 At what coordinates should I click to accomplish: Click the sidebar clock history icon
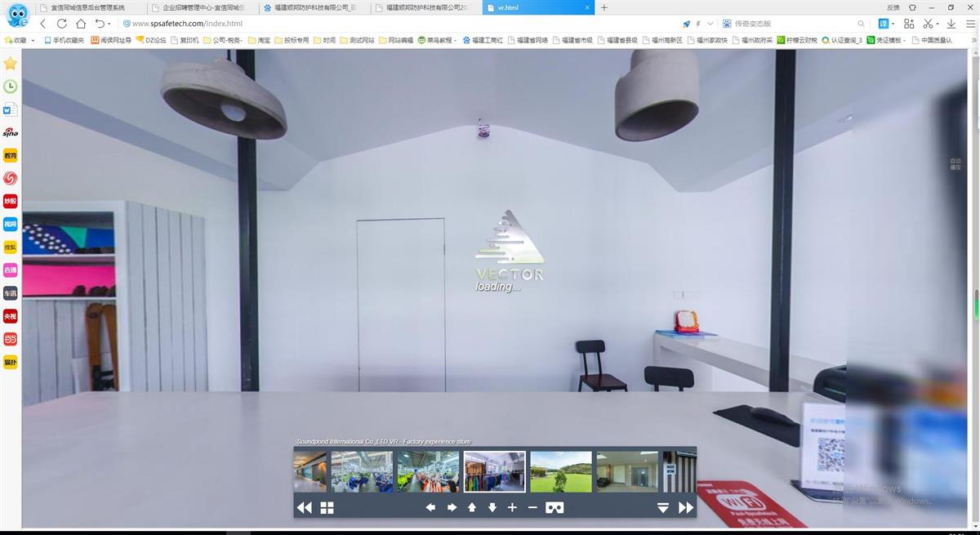tap(10, 87)
